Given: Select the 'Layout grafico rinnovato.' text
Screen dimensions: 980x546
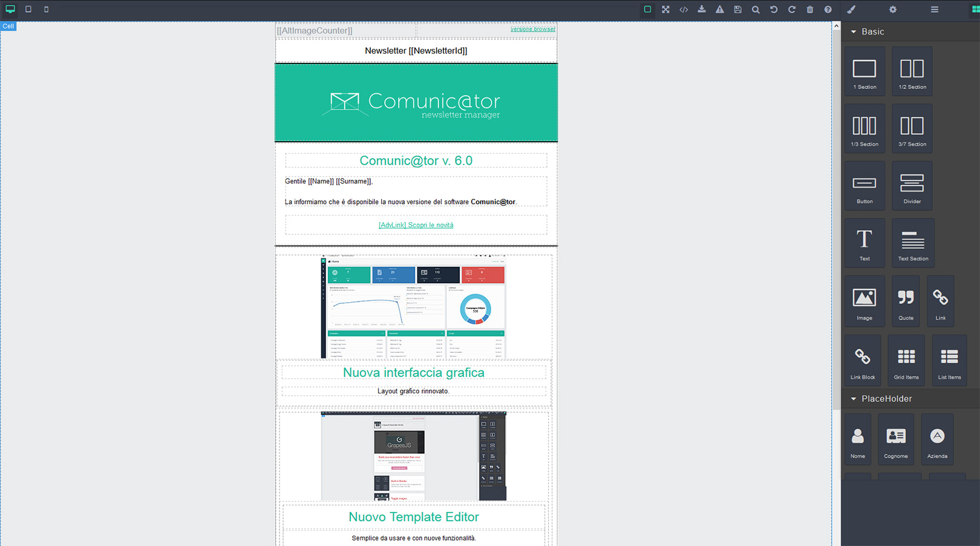Looking at the screenshot, I should (x=413, y=391).
